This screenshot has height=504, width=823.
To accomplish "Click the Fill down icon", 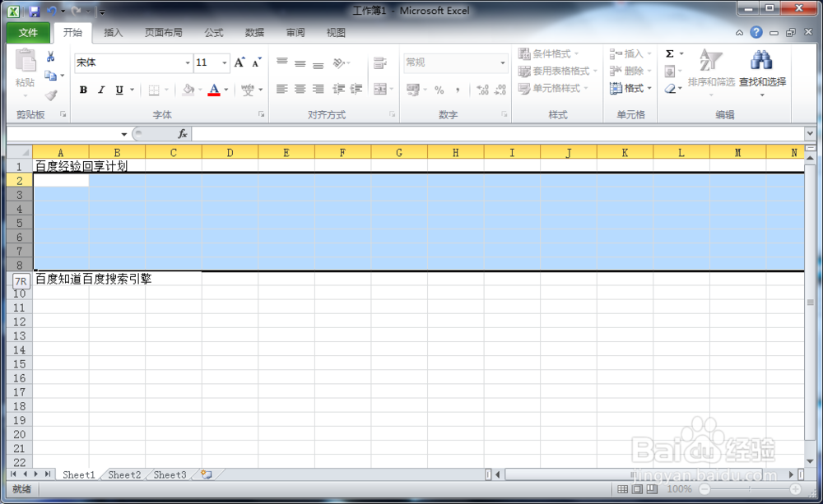I will coord(670,71).
